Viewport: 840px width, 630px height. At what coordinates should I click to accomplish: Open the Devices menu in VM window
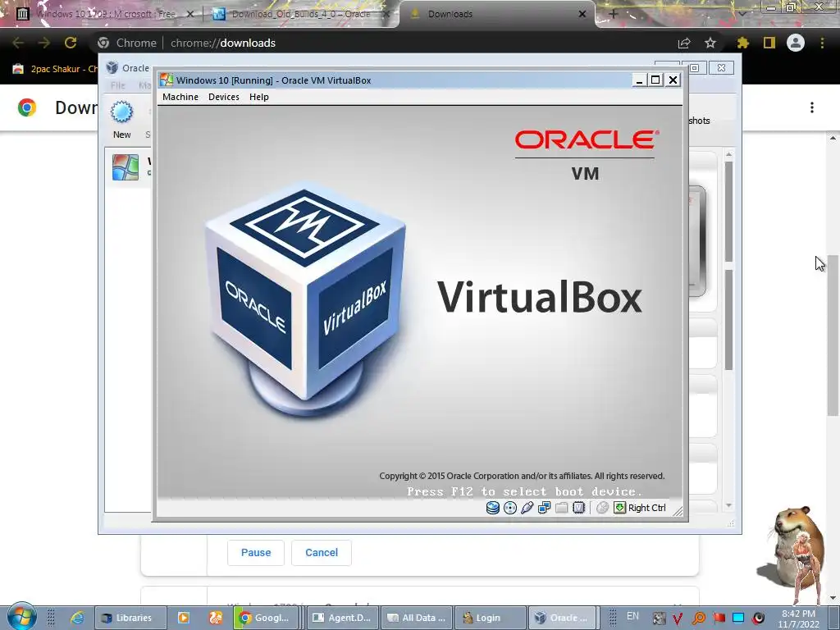click(223, 97)
